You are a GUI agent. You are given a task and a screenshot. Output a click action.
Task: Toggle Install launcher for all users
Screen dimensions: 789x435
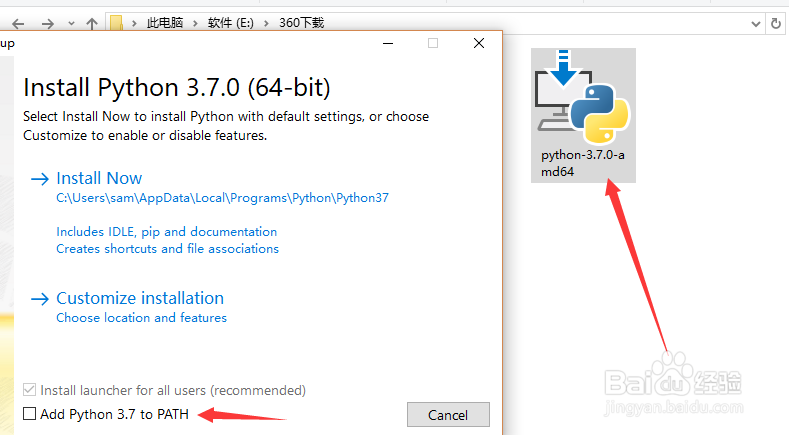30,390
